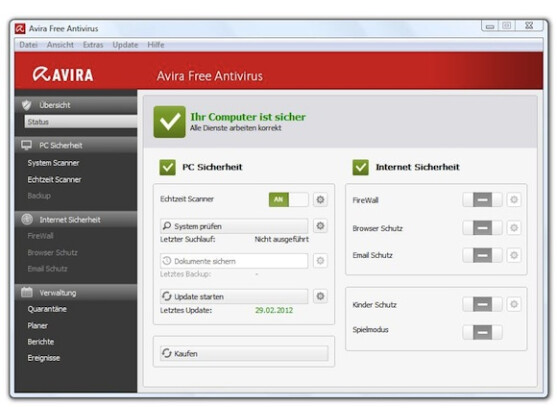Open Echtzeit Scanner settings gear

(x=320, y=200)
